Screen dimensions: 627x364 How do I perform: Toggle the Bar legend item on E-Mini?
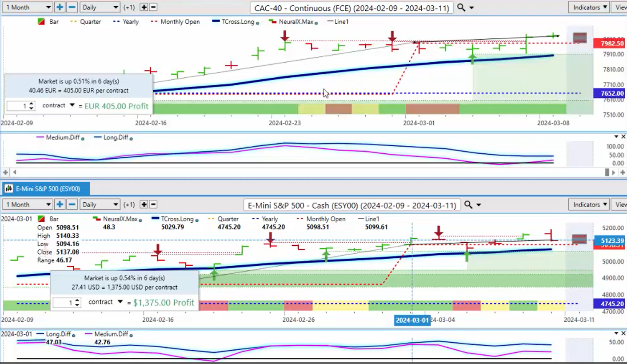tap(48, 219)
